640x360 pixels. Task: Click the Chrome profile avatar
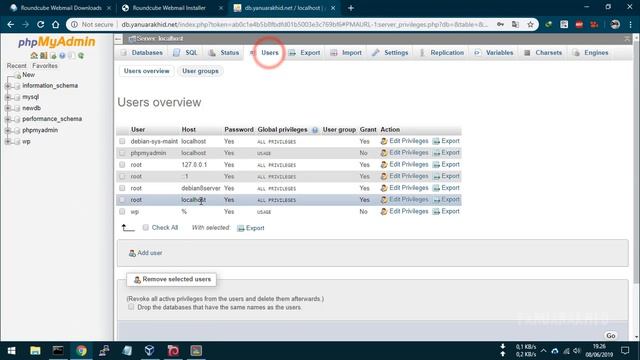click(x=615, y=24)
